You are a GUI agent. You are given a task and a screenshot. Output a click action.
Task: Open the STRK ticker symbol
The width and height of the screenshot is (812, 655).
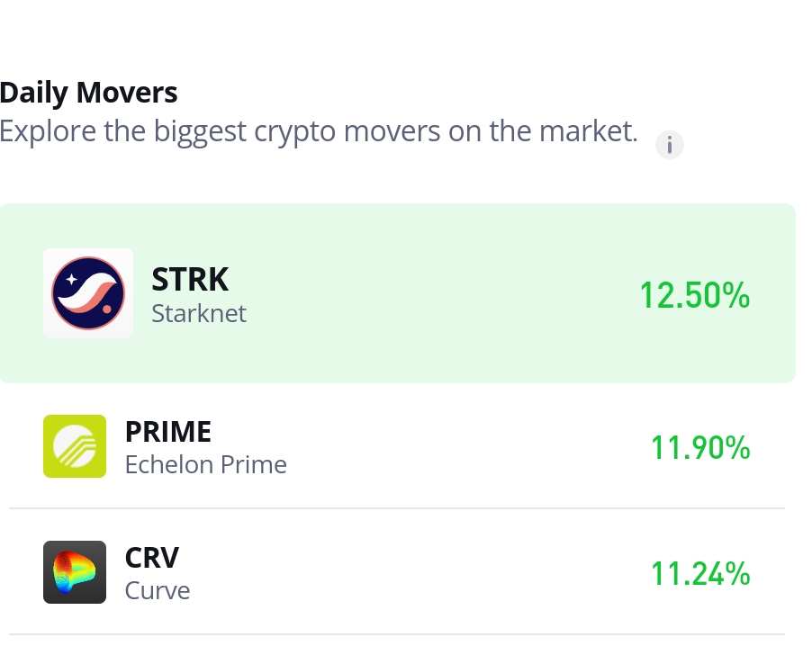coord(190,280)
